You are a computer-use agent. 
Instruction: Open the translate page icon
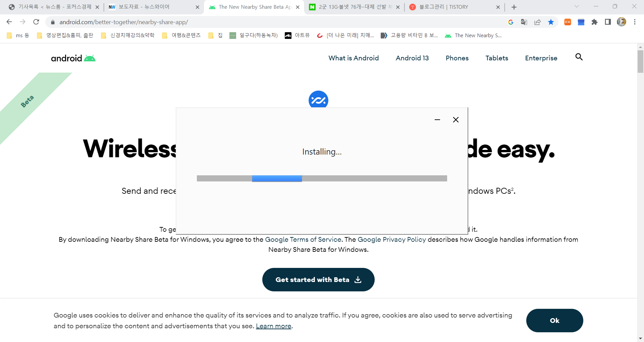524,22
